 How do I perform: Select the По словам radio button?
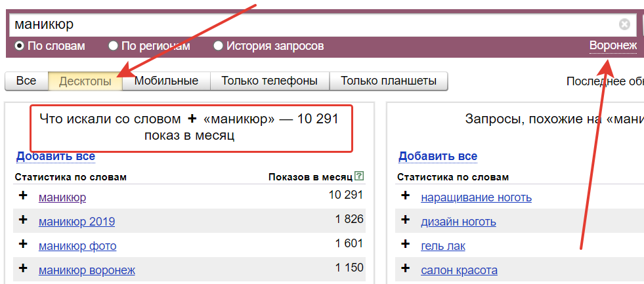19,45
